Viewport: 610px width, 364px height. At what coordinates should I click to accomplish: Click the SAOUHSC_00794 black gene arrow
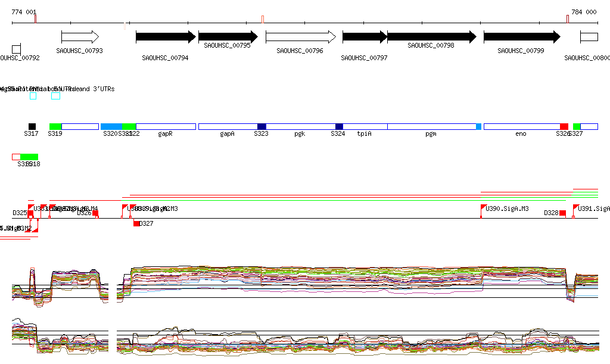165,37
